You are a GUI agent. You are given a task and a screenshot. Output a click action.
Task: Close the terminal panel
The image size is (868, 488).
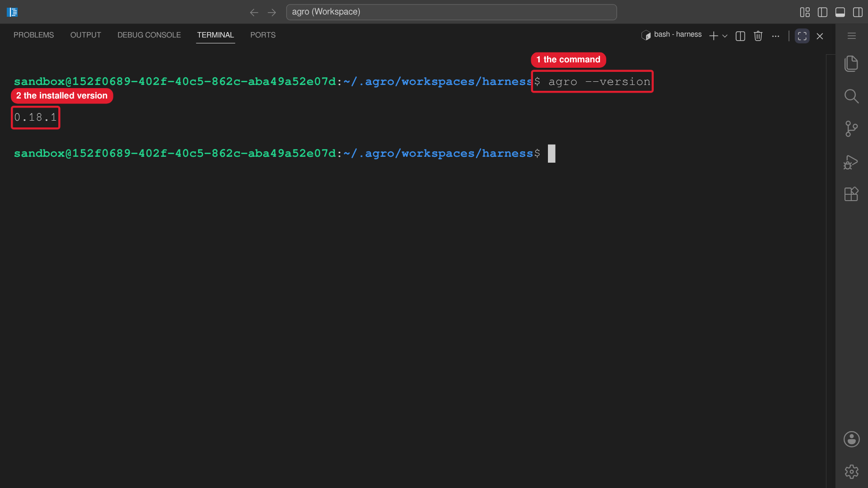pos(820,36)
